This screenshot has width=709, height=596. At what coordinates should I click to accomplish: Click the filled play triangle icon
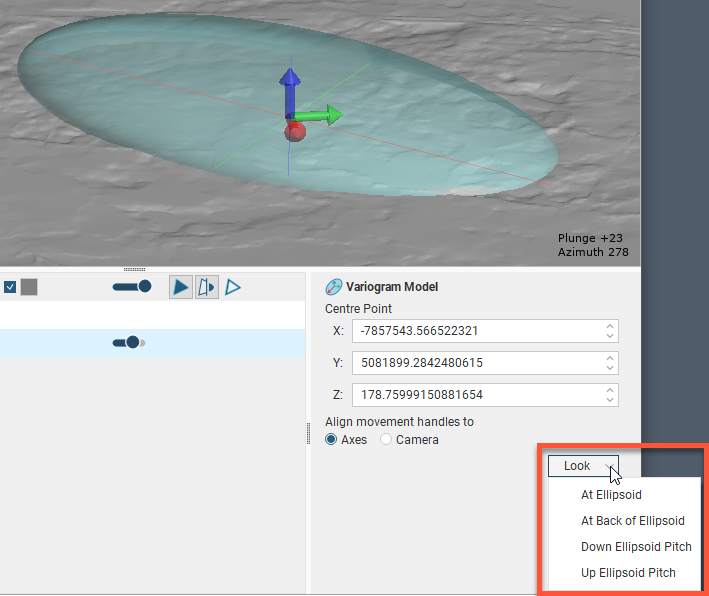(181, 287)
